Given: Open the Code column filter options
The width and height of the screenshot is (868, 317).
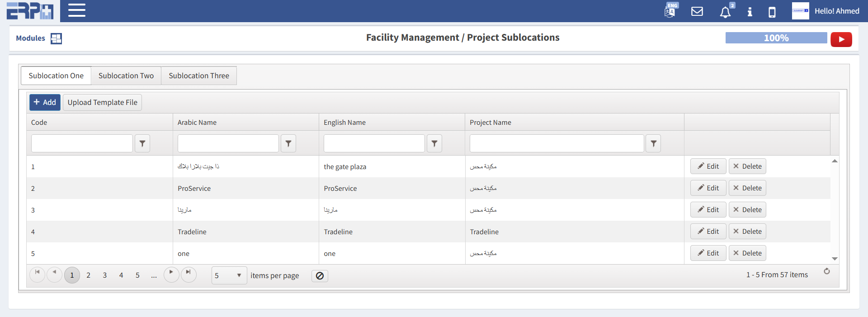Looking at the screenshot, I should coord(142,143).
